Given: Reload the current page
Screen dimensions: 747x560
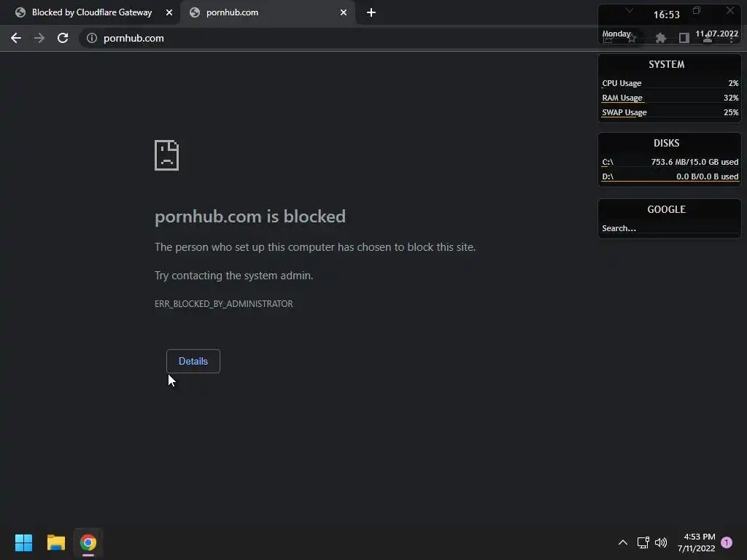Looking at the screenshot, I should [x=63, y=38].
